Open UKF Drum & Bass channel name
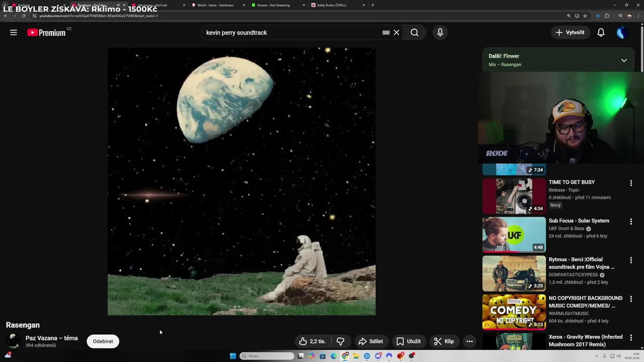Viewport: 644px width, 362px height. pyautogui.click(x=567, y=229)
